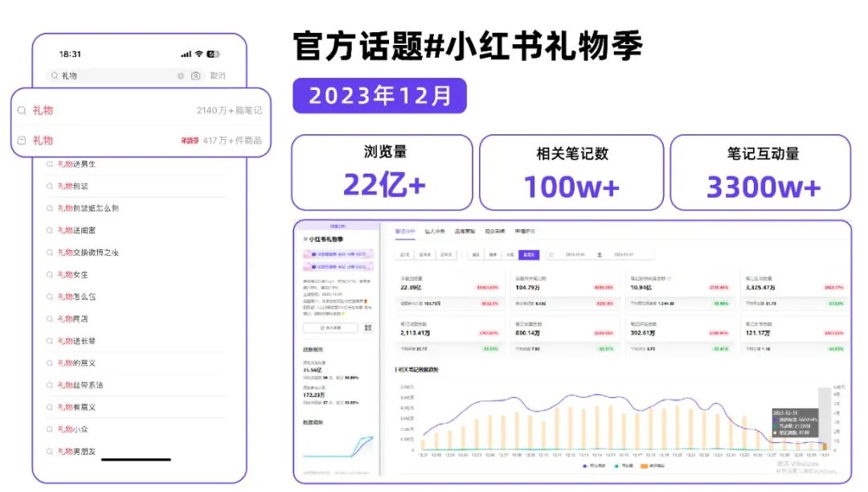Switch to the 达人分析 tab
This screenshot has height=492, width=868.
435,231
